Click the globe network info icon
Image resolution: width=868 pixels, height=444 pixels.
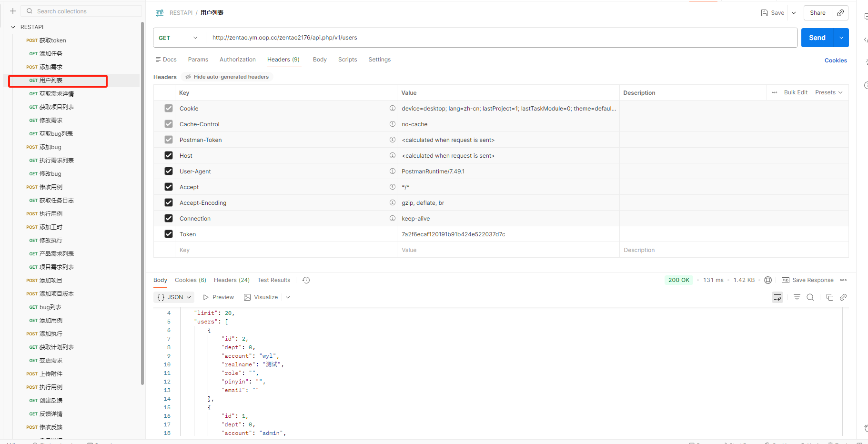768,280
